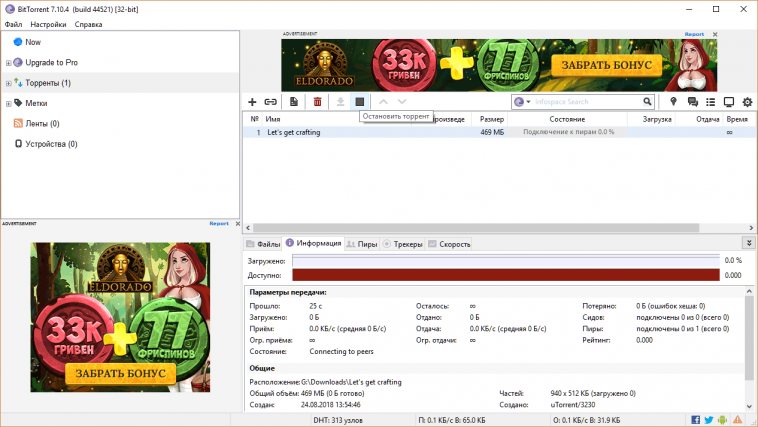Click the search magnifier icon
The image size is (758, 427).
(x=647, y=102)
